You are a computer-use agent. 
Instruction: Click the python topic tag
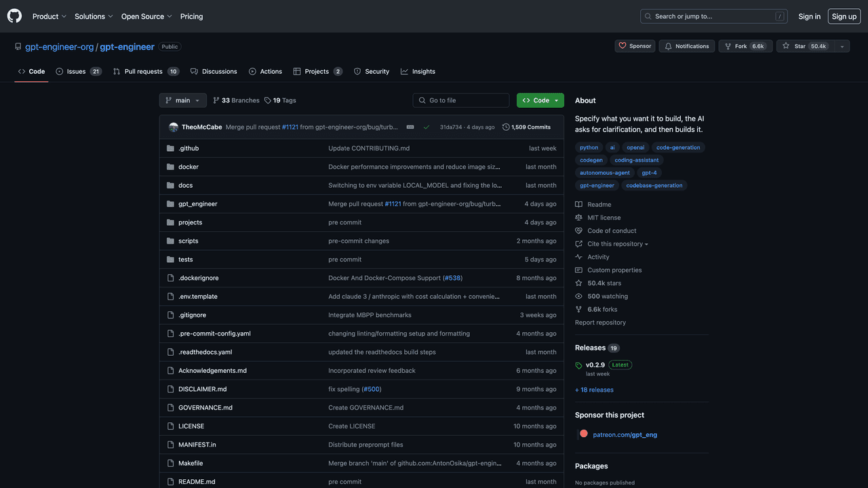click(589, 147)
